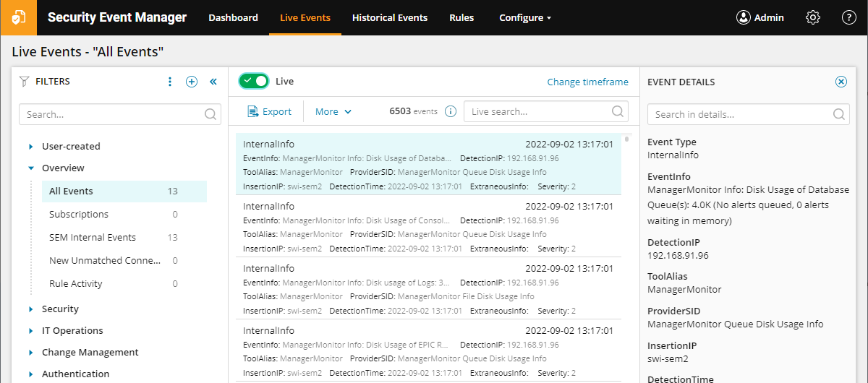Switch to the Live Events tab
The width and height of the screenshot is (868, 383).
coord(305,17)
